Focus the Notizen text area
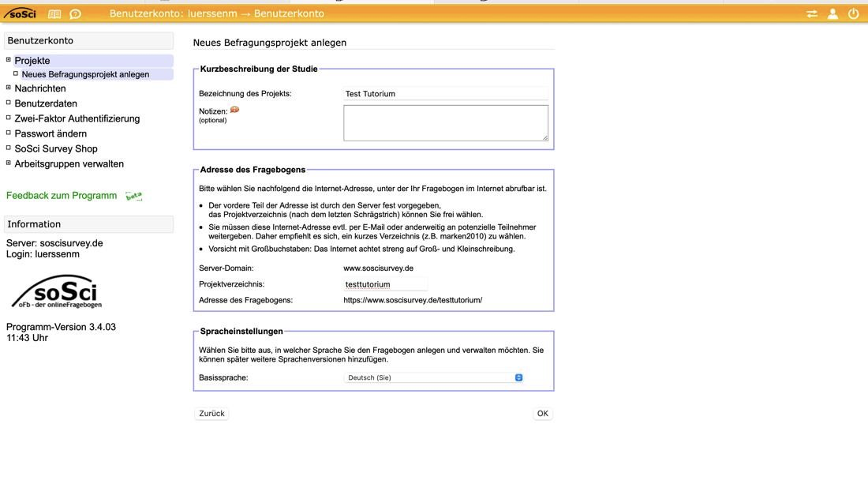 tap(445, 122)
